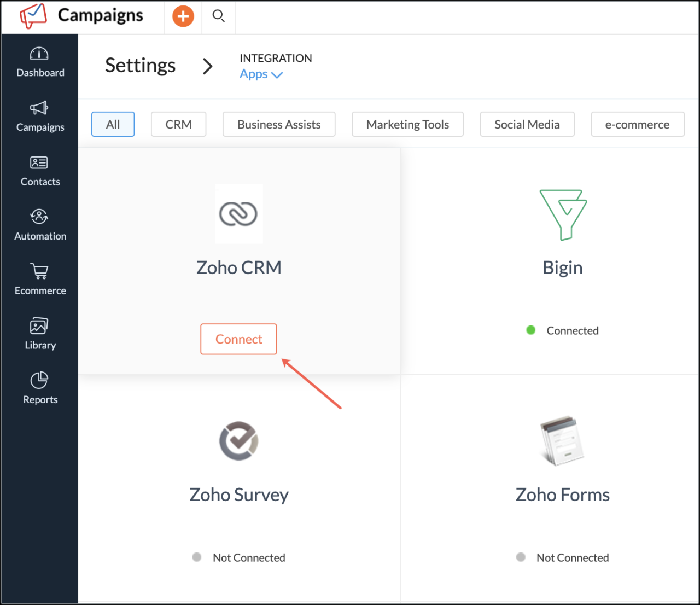Click the gray status dot for Zoho Forms
The width and height of the screenshot is (700, 605).
[x=521, y=557]
